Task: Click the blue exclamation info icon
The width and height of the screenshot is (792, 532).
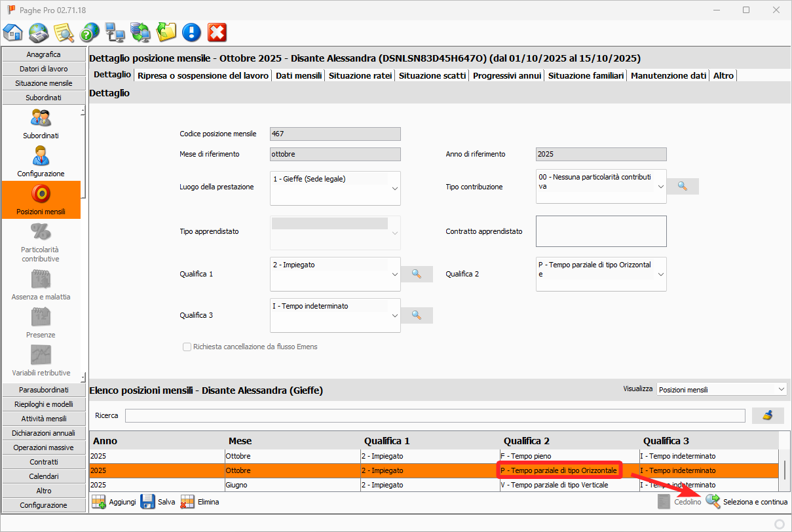Action: coord(191,32)
